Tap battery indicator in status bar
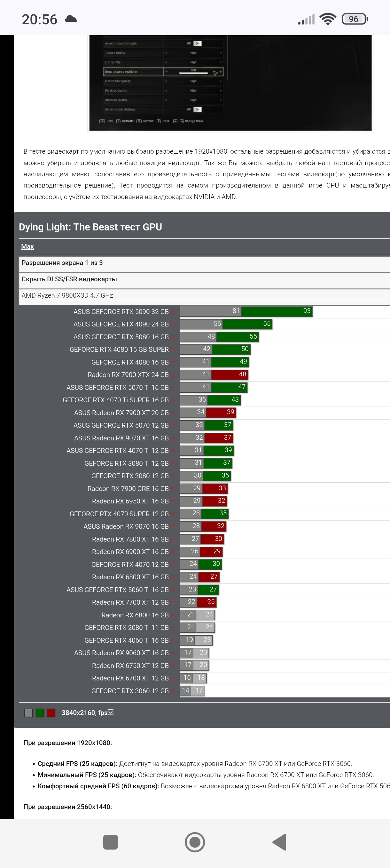This screenshot has width=390, height=868. (x=355, y=19)
